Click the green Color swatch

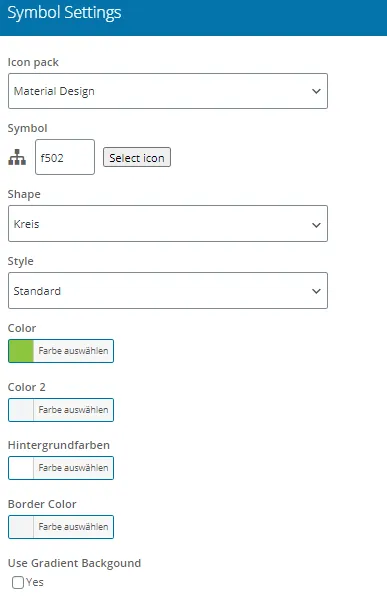pyautogui.click(x=21, y=351)
